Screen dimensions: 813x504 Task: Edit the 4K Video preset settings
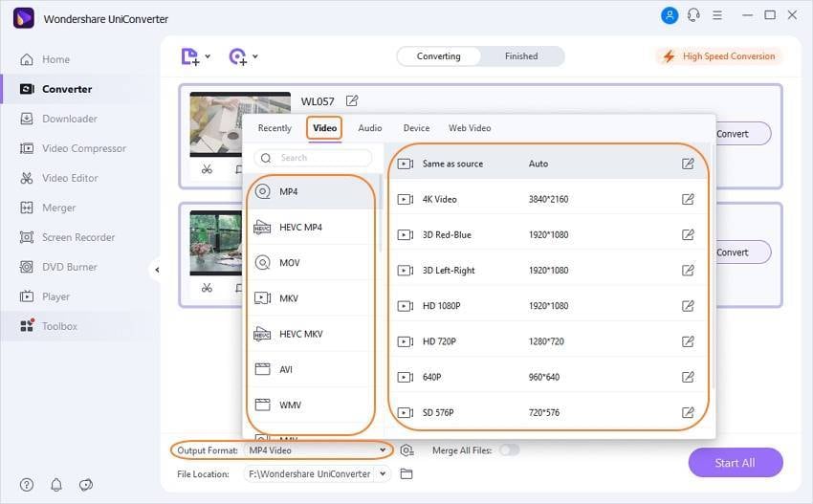[x=688, y=199]
